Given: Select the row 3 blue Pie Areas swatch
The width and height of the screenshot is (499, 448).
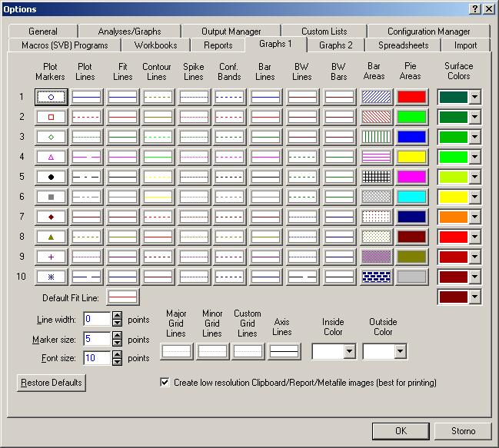Looking at the screenshot, I should (x=411, y=137).
